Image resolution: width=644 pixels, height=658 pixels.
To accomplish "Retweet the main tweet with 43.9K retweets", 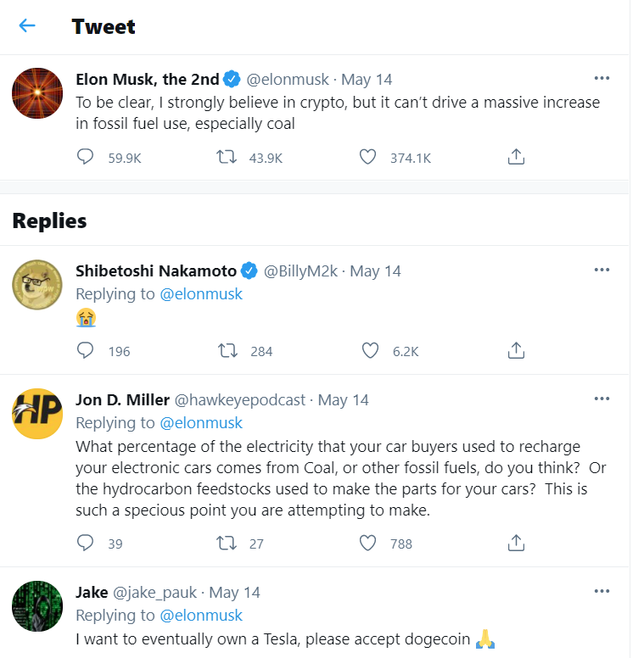I will tap(227, 157).
